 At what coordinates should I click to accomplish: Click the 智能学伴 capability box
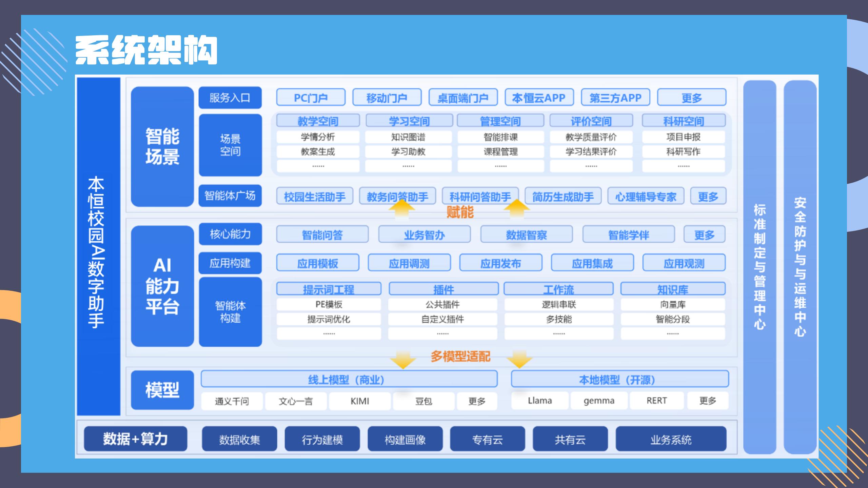pyautogui.click(x=629, y=234)
